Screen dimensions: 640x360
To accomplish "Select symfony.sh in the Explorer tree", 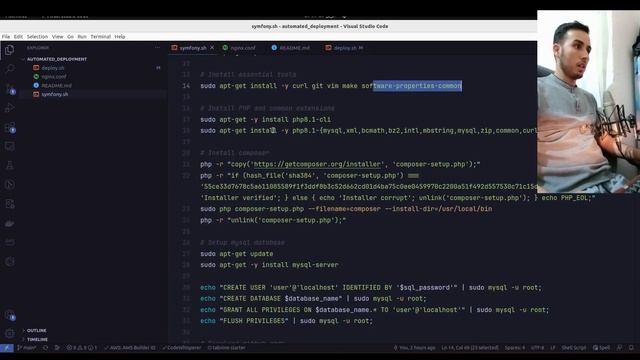I will coord(55,94).
